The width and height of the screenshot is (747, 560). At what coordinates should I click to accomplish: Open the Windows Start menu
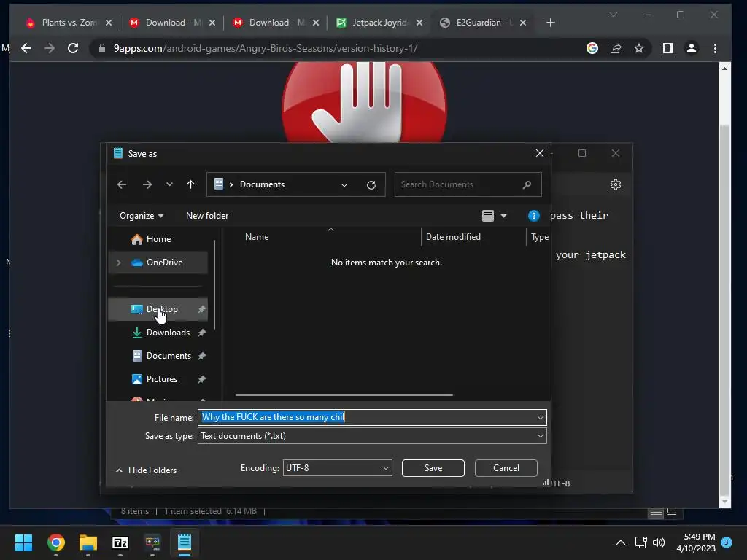[x=23, y=542]
